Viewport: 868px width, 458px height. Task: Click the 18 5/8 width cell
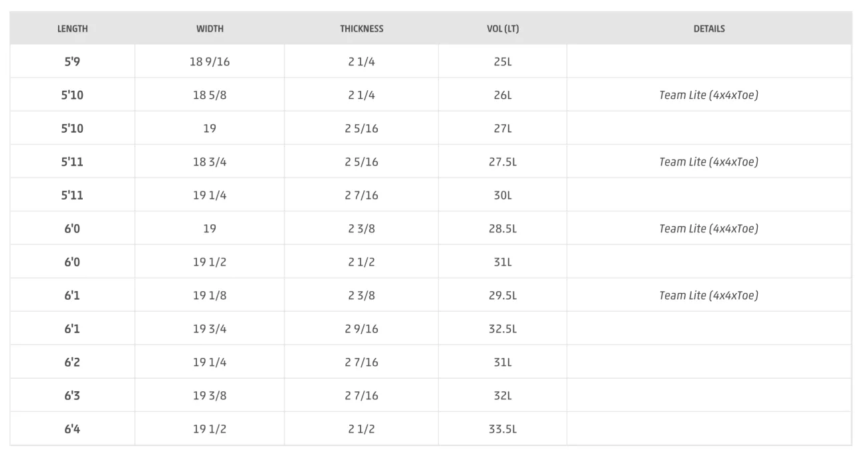point(210,95)
